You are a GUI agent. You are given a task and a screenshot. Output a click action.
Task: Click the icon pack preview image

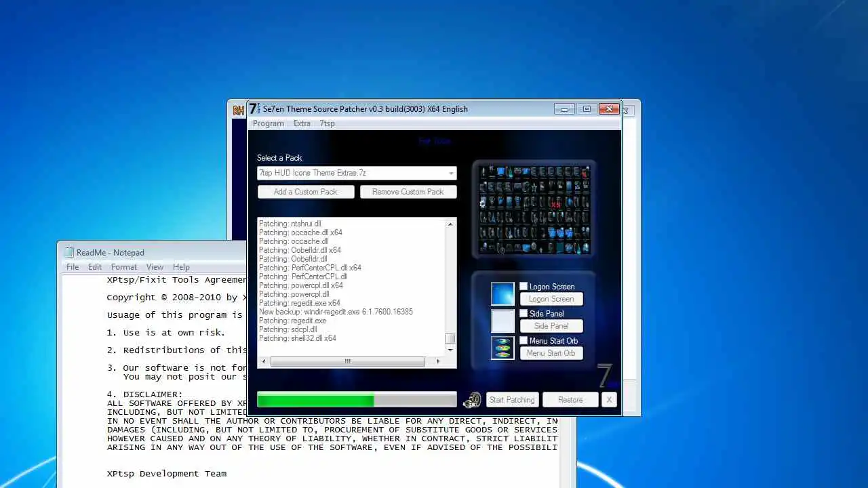(x=534, y=209)
